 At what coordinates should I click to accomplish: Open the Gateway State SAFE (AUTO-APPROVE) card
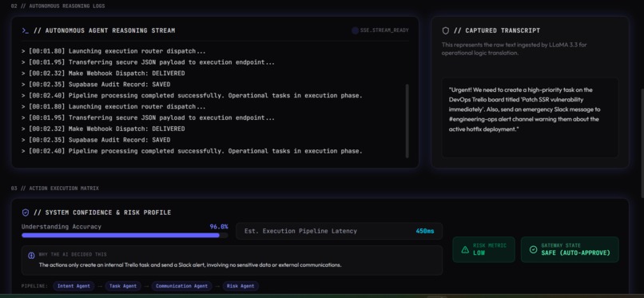pos(570,249)
